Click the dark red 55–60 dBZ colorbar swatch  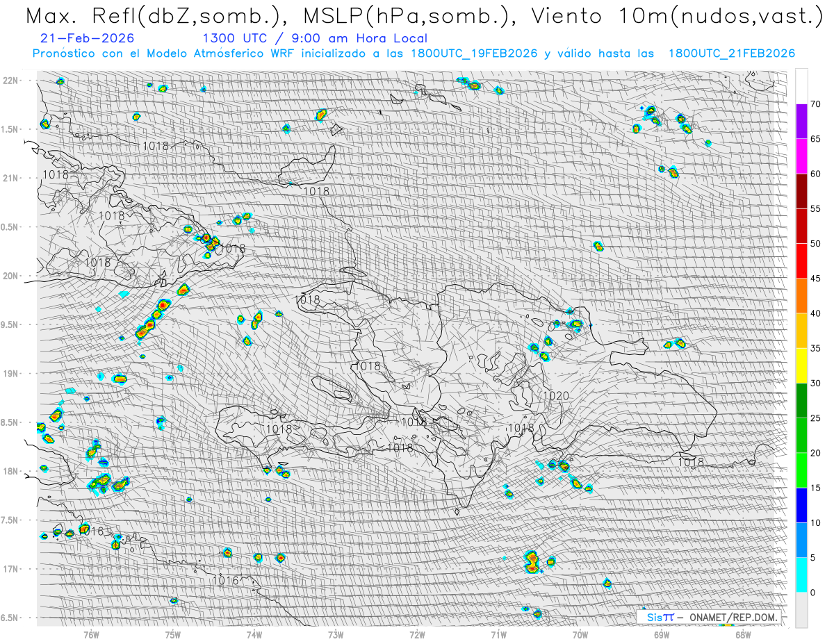[801, 191]
